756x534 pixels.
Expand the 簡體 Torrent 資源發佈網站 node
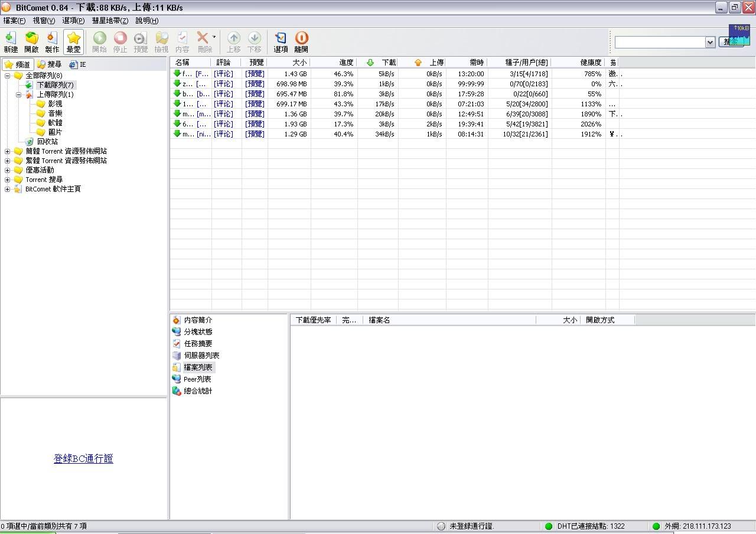(8, 151)
